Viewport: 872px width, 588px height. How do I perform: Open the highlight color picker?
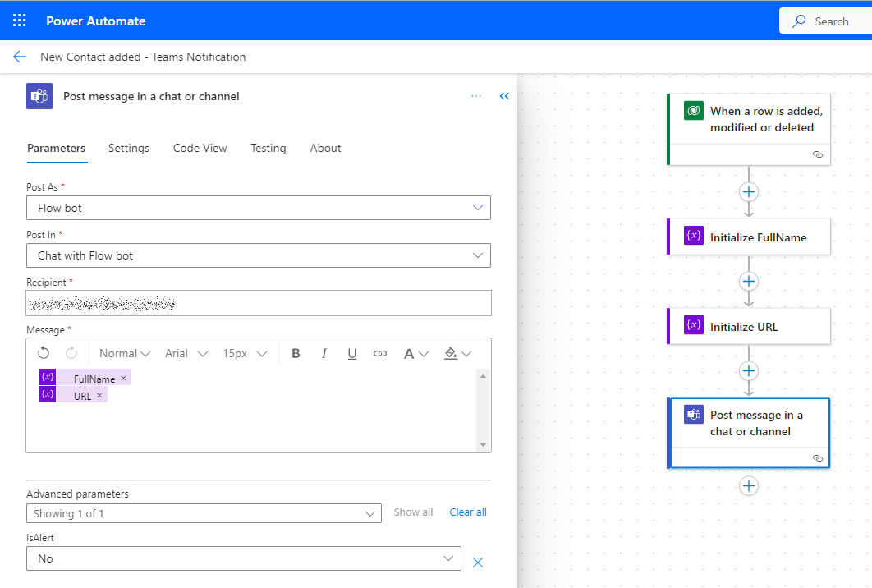coord(457,354)
